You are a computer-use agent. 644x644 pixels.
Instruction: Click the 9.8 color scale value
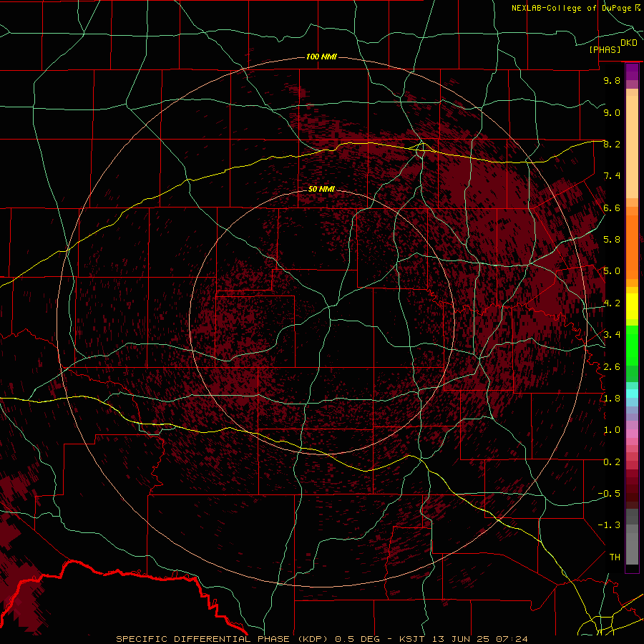[612, 80]
